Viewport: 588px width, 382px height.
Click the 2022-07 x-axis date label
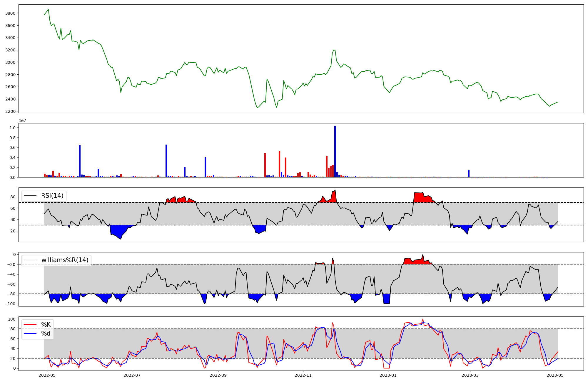click(132, 375)
